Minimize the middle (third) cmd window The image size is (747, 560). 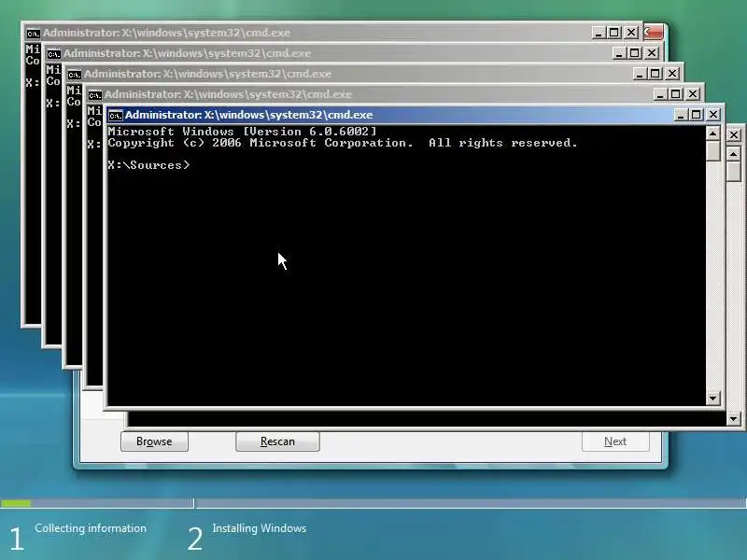[640, 74]
